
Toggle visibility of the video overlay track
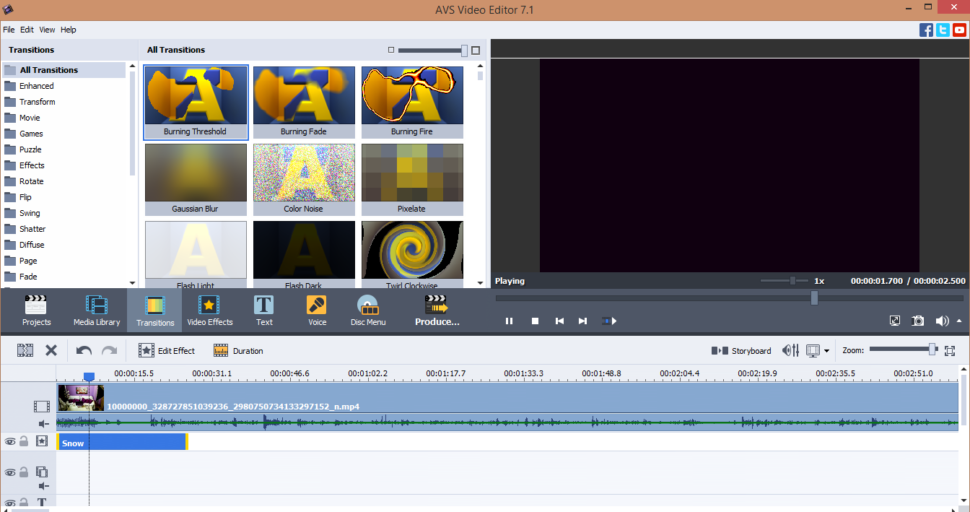tap(10, 472)
